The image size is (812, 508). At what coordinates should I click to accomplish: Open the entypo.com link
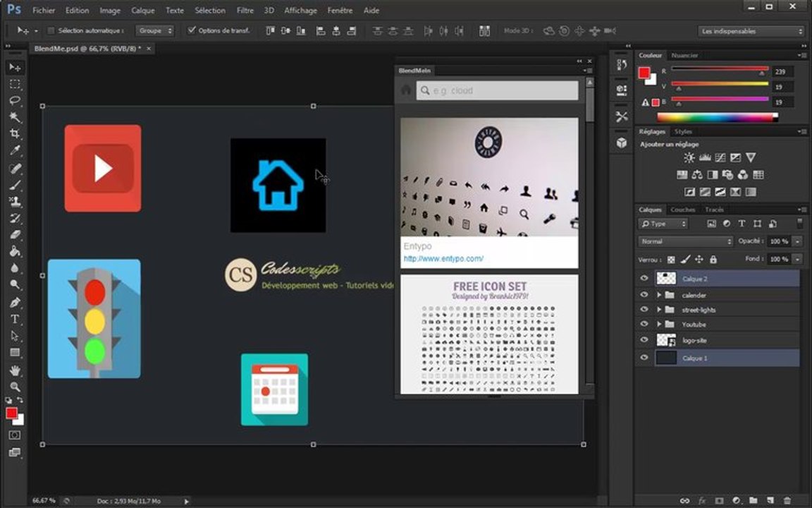(443, 259)
